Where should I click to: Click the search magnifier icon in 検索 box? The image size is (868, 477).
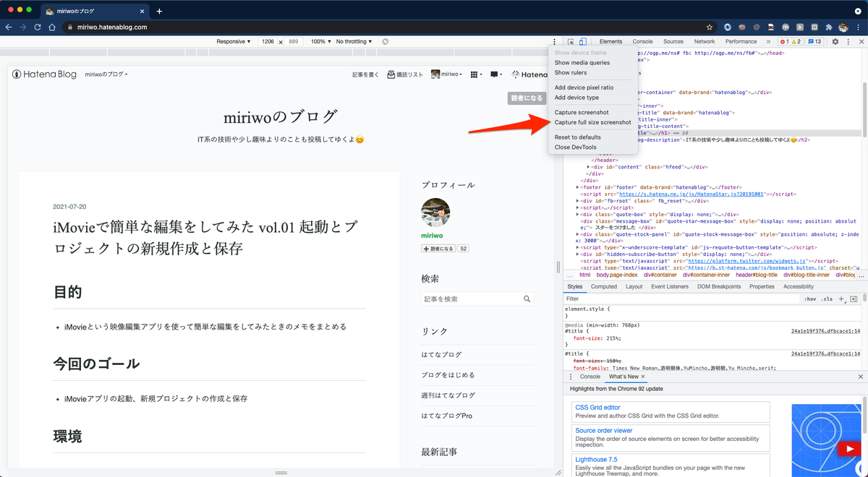coord(528,298)
